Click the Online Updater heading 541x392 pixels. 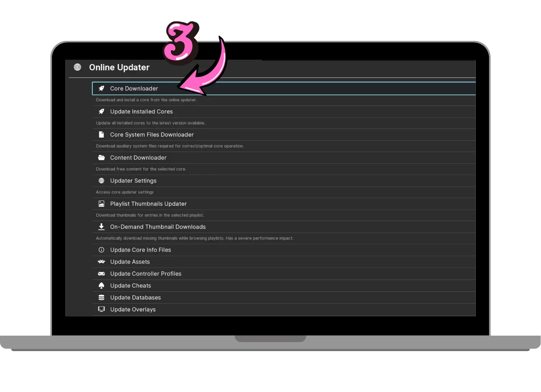pos(119,67)
